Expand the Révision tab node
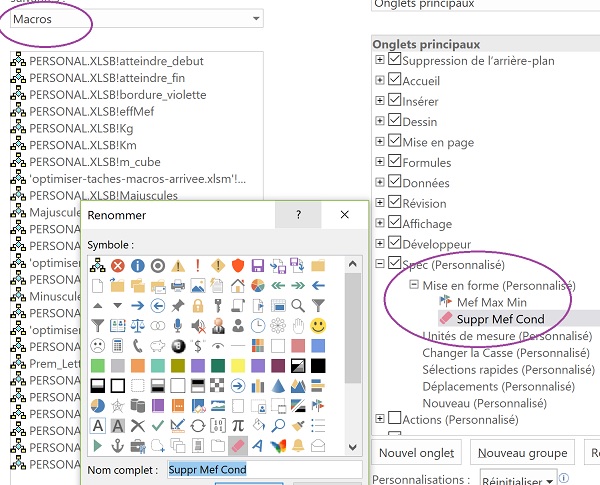 [380, 202]
